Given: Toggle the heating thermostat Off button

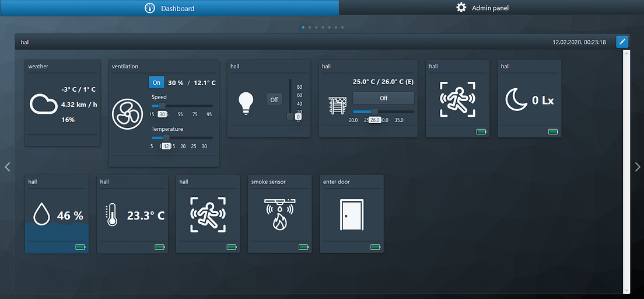Looking at the screenshot, I should coord(384,98).
